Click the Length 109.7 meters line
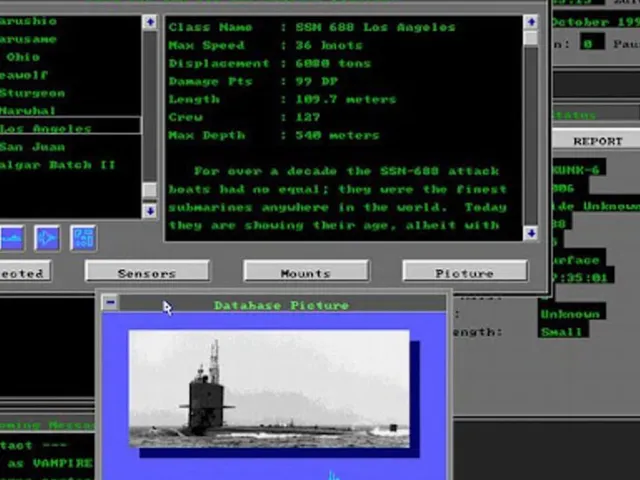The width and height of the screenshot is (640, 480). (282, 99)
